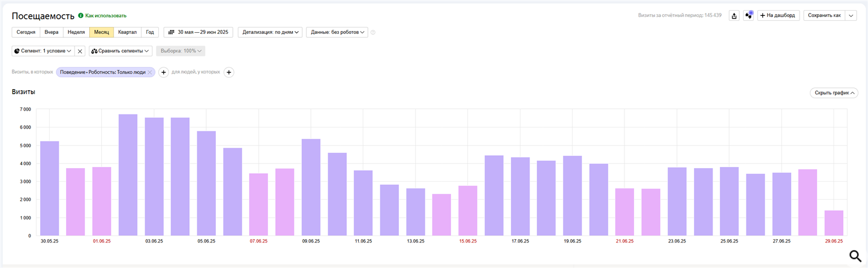868x268 pixels.
Task: Select the Год period tab
Action: pos(150,32)
